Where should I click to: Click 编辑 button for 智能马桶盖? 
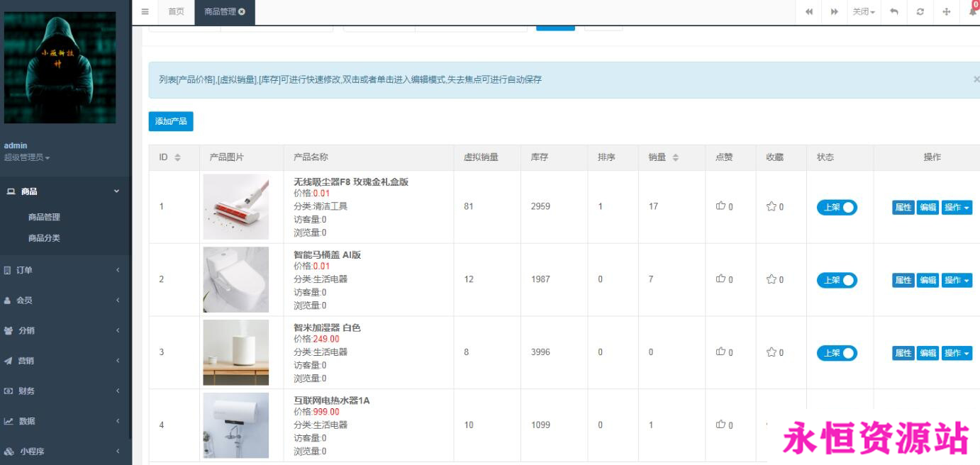tap(928, 280)
